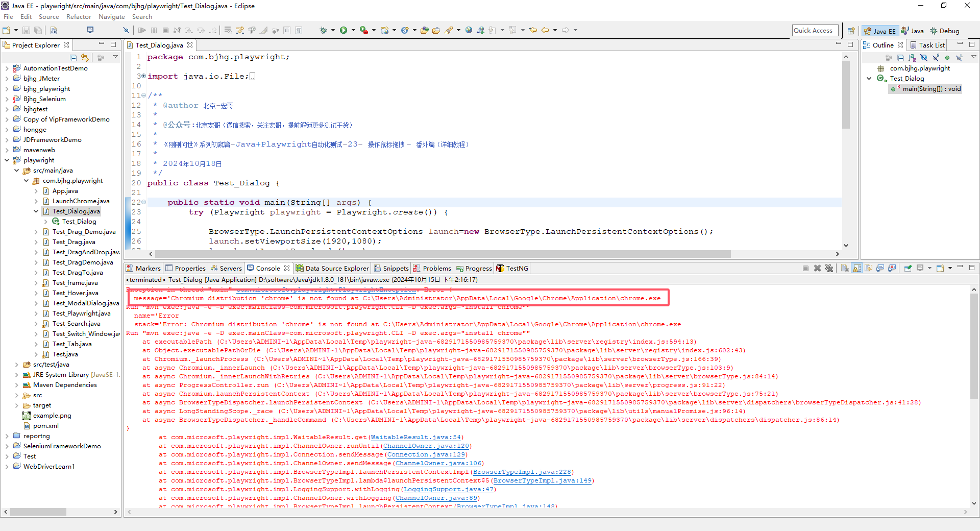
Task: Click the Open Perspective icon
Action: click(x=851, y=31)
